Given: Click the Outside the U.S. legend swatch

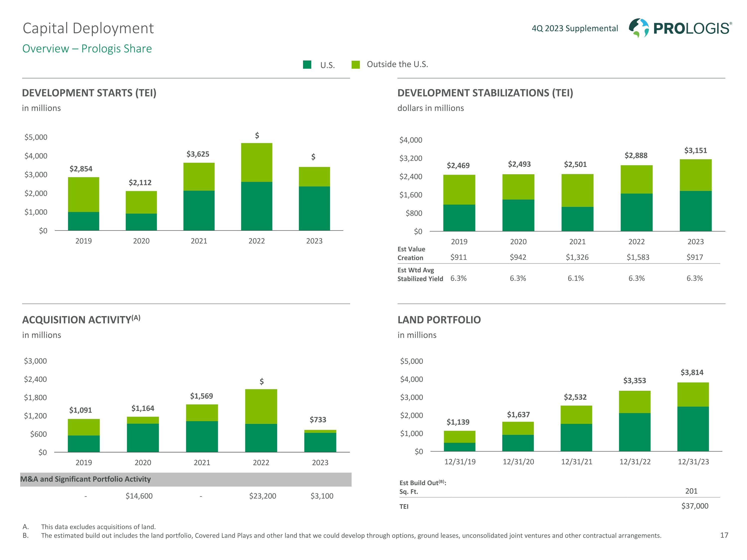Looking at the screenshot, I should [x=356, y=64].
